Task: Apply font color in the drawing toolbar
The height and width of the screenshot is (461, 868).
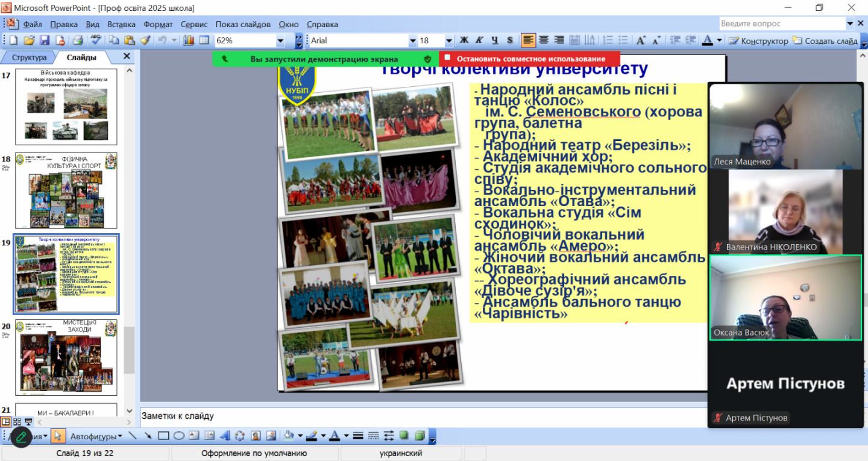Action: (335, 436)
